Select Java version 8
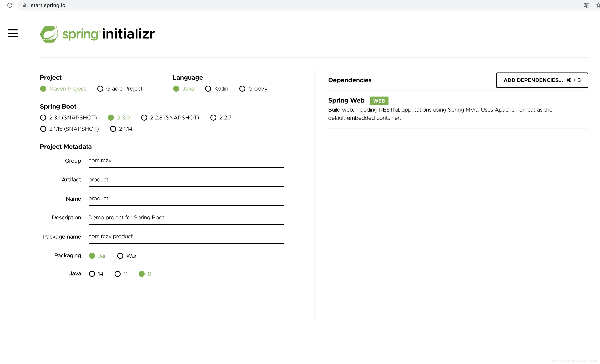The image size is (600, 364). point(145,274)
